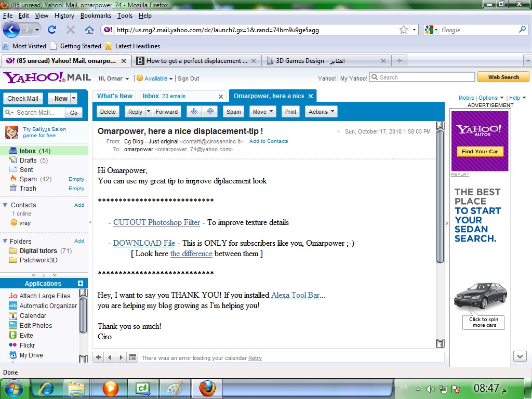Empty the Spam folder

point(76,179)
